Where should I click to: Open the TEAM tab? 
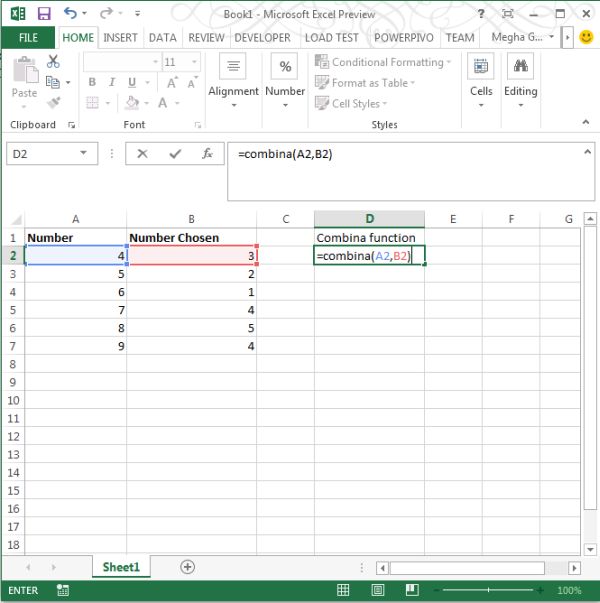[460, 37]
